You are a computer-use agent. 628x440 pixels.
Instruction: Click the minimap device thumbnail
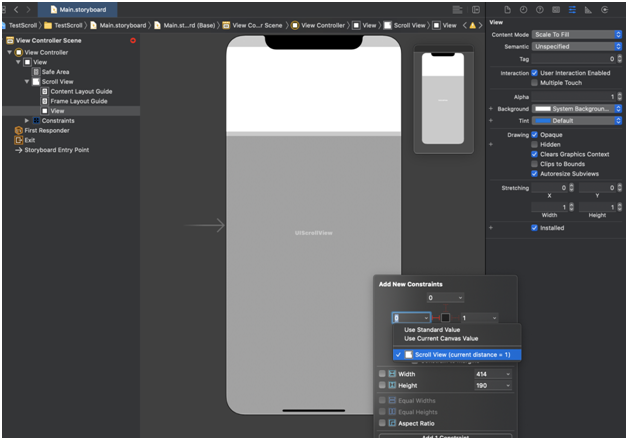(443, 98)
